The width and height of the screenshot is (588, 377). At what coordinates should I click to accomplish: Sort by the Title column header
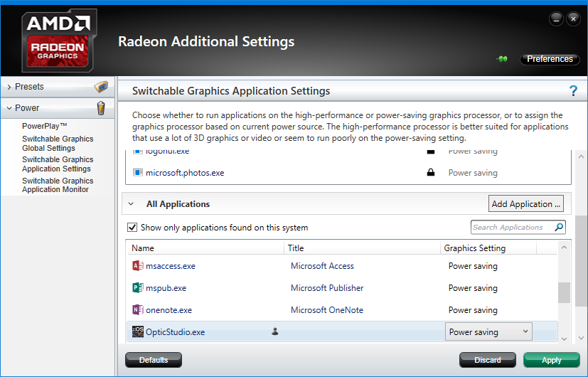(x=362, y=248)
